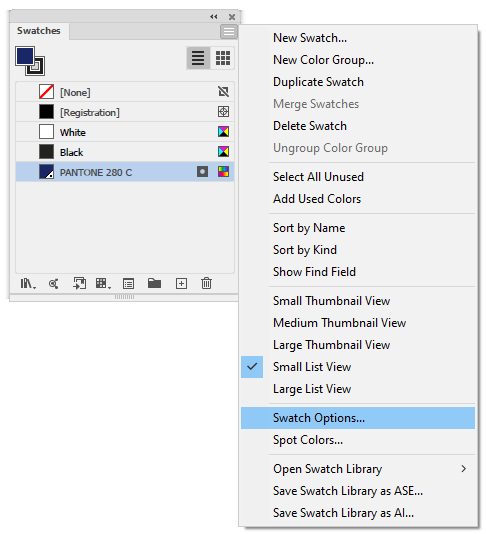Click the New Swatch plus icon
Viewport: 486px width, 534px height.
tap(181, 283)
